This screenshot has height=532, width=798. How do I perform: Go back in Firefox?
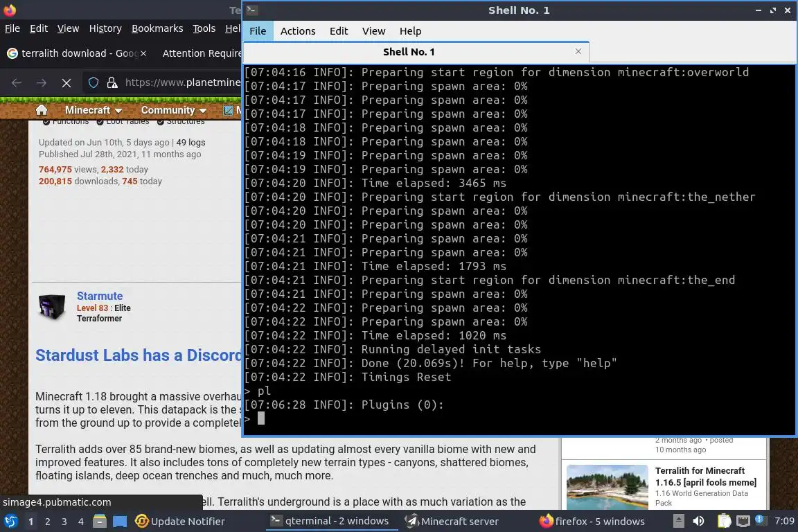coord(17,82)
